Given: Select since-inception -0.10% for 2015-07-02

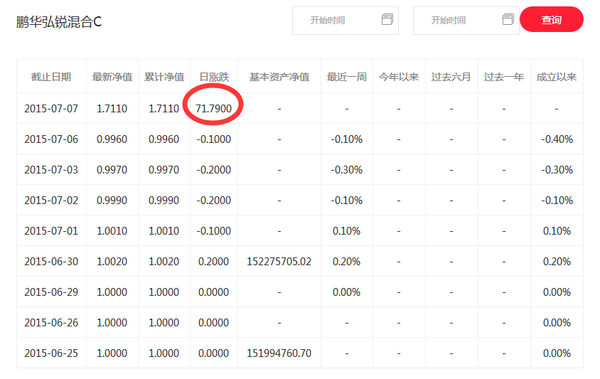Looking at the screenshot, I should tap(557, 200).
